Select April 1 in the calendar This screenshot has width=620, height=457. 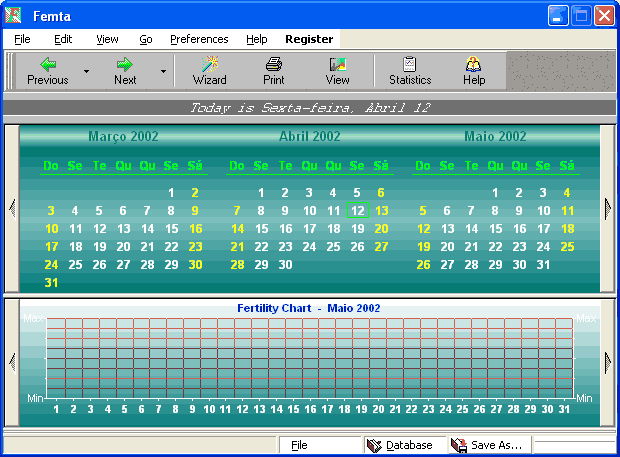pos(261,193)
